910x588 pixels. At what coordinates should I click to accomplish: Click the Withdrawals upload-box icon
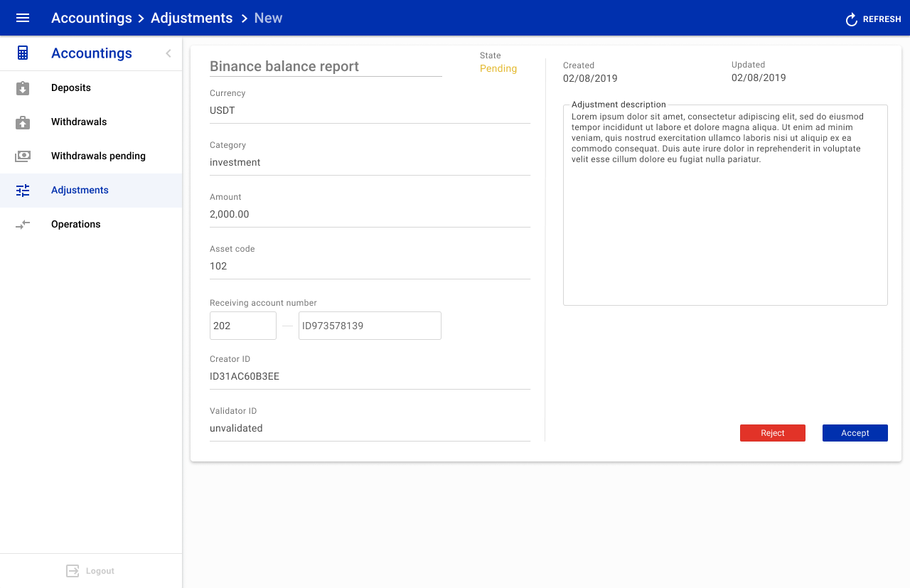(x=23, y=122)
